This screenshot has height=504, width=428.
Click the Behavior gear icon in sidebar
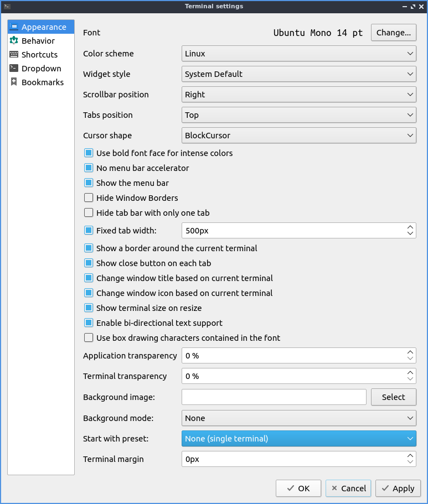pyautogui.click(x=14, y=41)
